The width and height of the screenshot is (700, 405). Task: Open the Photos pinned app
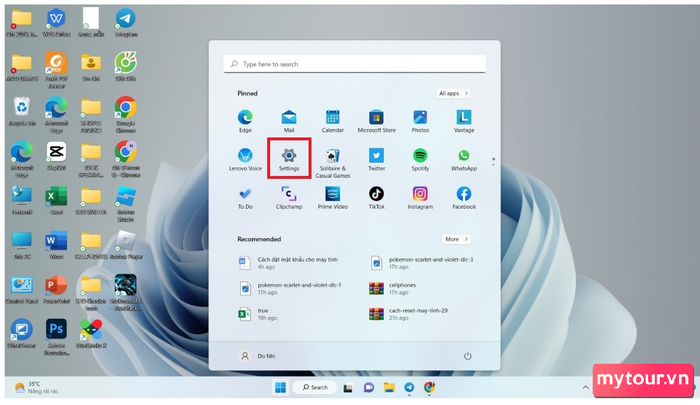coord(420,121)
